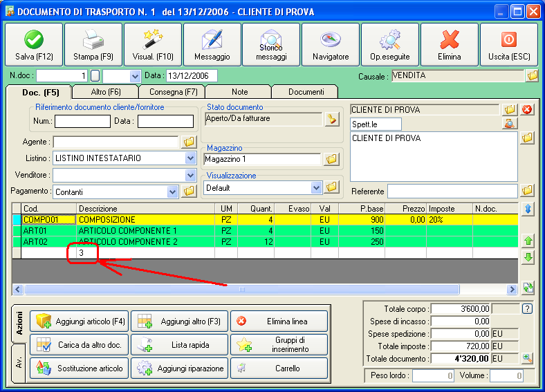Expand the Visualizzazione Default dropdown
This screenshot has height=392, width=545.
(x=316, y=187)
